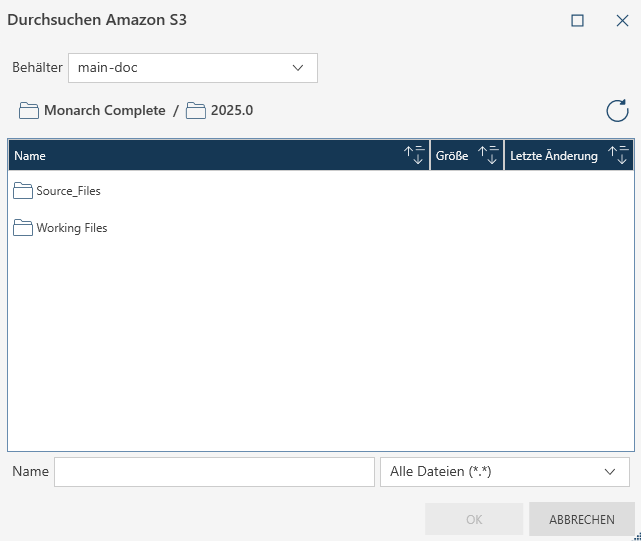Maximize the Durchsuchen Amazon S3 dialog
The image size is (641, 541).
pos(577,20)
